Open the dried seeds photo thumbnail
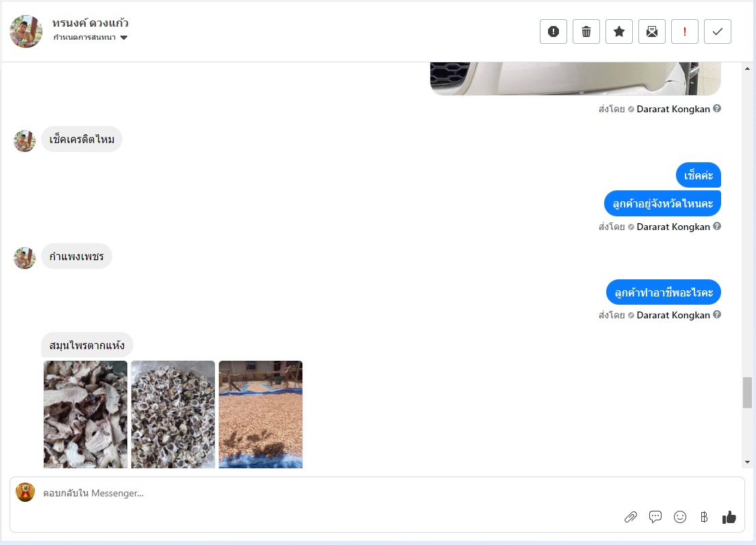The height and width of the screenshot is (545, 756). [x=173, y=414]
